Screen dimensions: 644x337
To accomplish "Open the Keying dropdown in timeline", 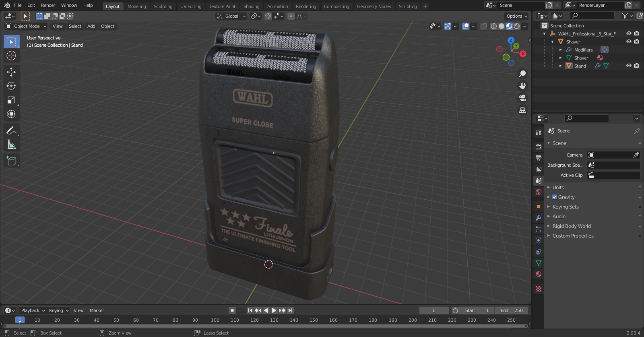I will [x=58, y=310].
